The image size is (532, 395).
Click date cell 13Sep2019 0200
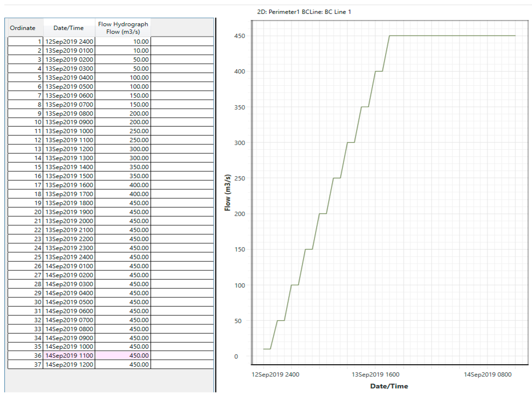tap(69, 60)
